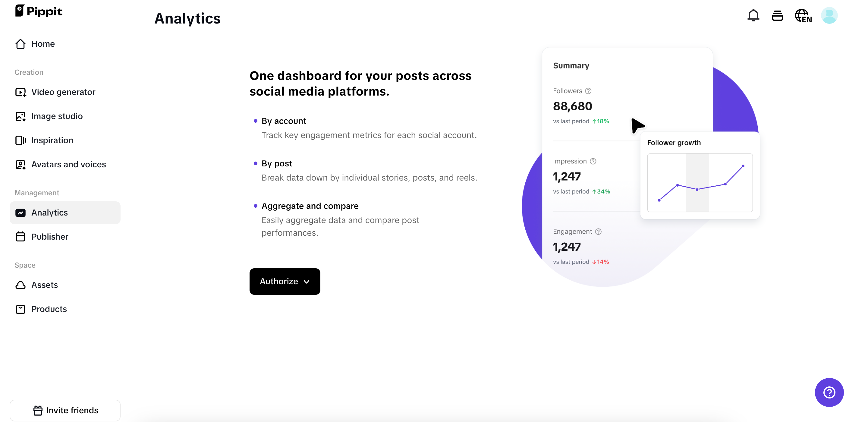
Task: Open Image studio
Action: point(57,116)
